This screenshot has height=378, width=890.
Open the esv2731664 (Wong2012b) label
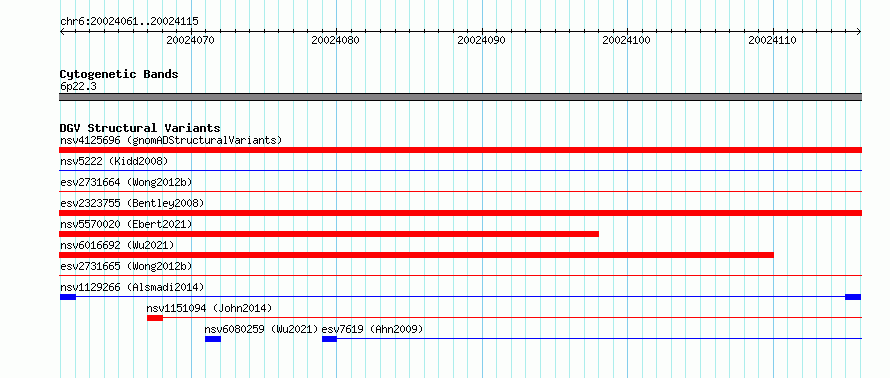[126, 182]
